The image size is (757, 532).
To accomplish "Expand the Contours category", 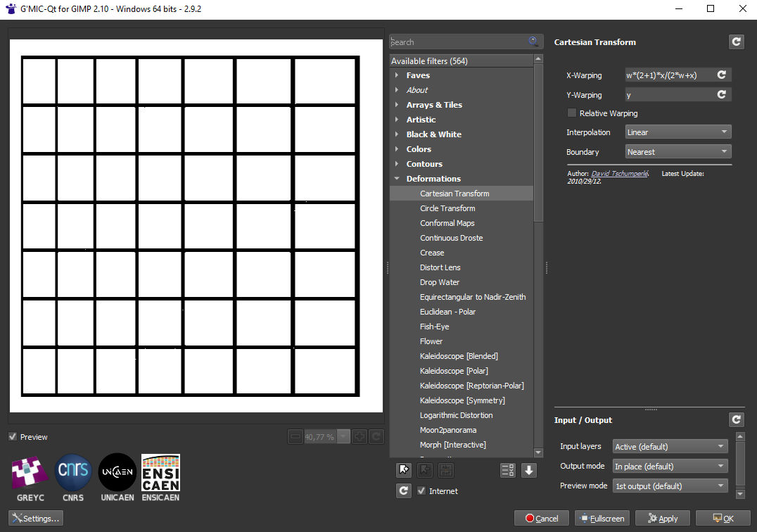I will tap(396, 164).
